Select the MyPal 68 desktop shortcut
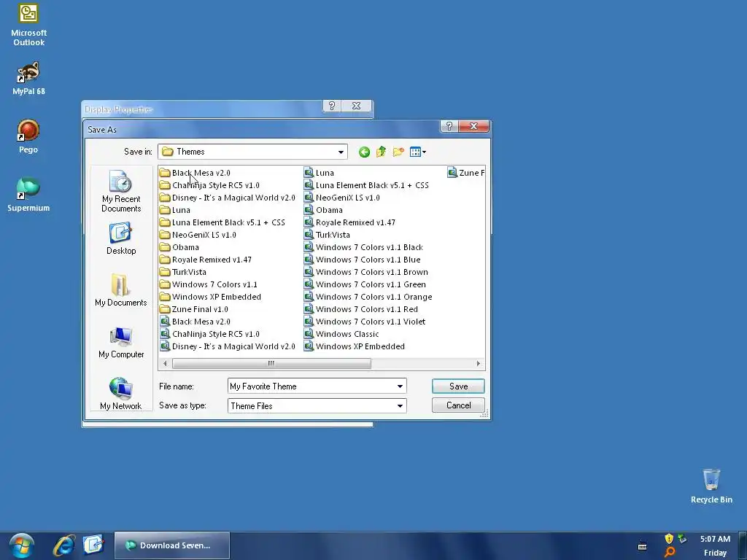747x560 pixels. click(28, 79)
